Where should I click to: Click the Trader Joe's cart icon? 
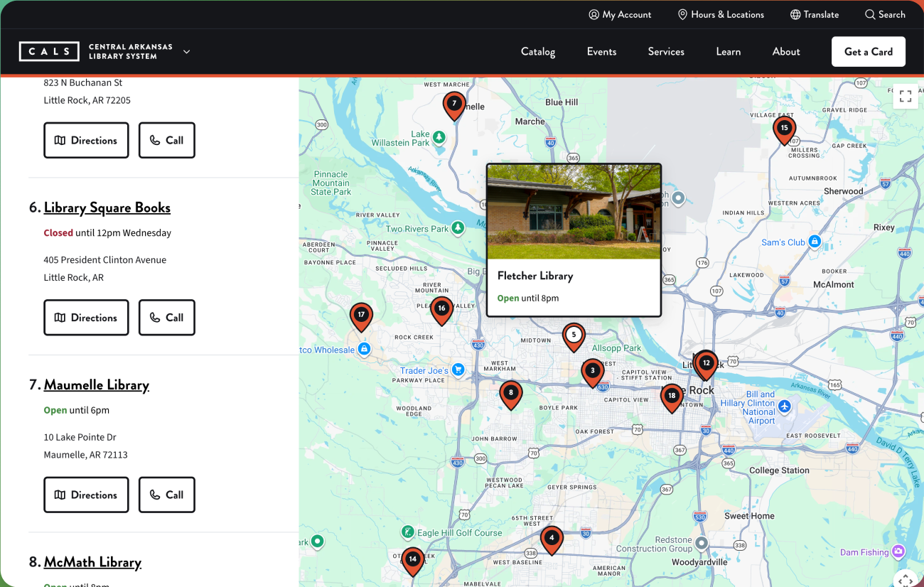coord(458,370)
